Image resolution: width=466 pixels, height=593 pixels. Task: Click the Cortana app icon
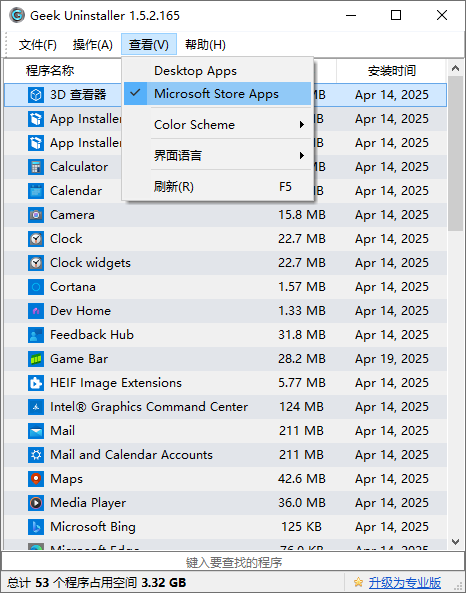(36, 287)
